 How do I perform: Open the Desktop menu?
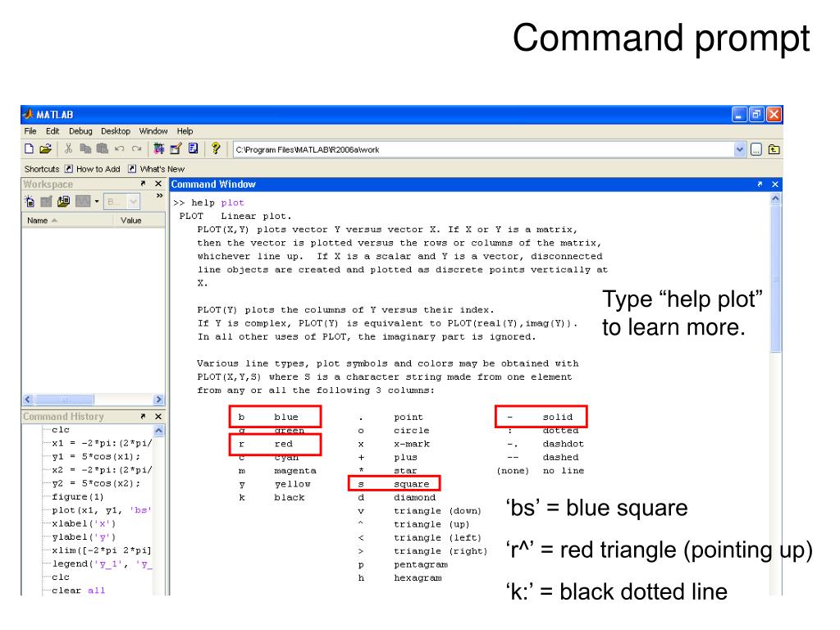(116, 131)
